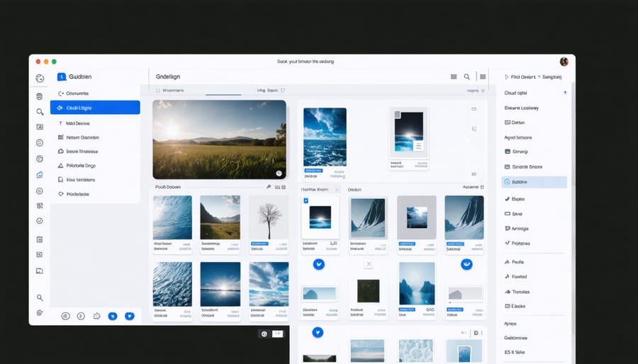Click the right panel vertical scrollbar
The width and height of the screenshot is (638, 364).
coord(573,134)
